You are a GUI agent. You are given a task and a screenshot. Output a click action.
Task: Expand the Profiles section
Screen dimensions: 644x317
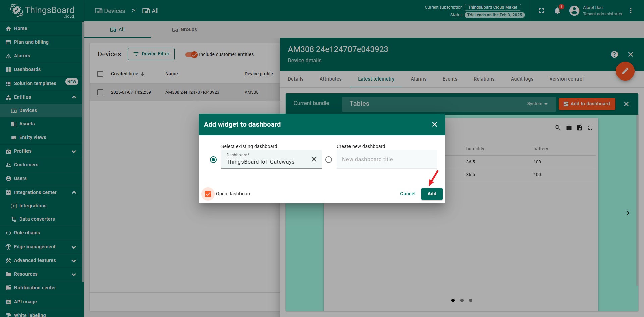(x=74, y=151)
